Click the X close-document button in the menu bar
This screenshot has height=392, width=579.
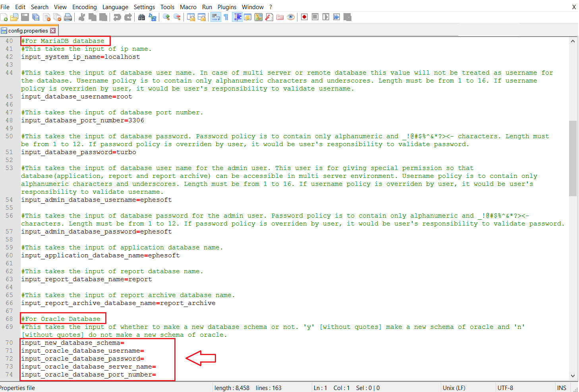point(574,7)
